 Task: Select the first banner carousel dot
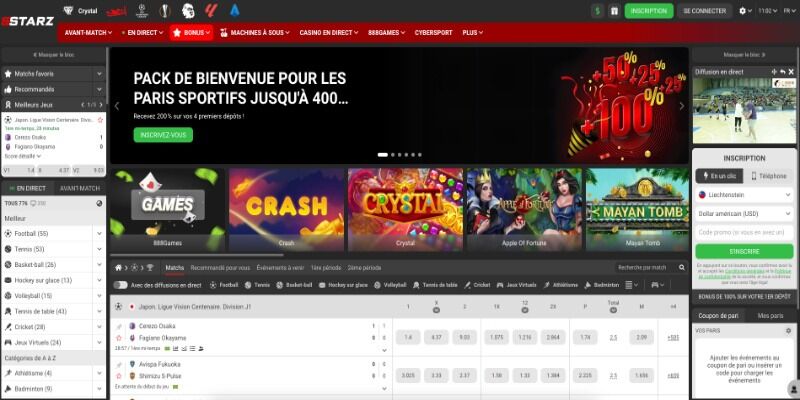(x=383, y=155)
